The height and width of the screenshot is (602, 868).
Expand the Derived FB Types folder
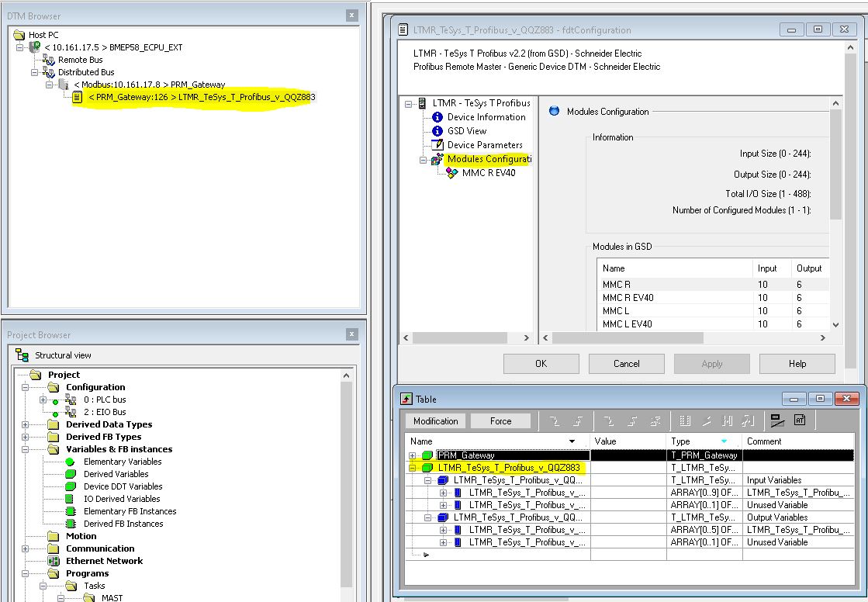click(x=25, y=437)
